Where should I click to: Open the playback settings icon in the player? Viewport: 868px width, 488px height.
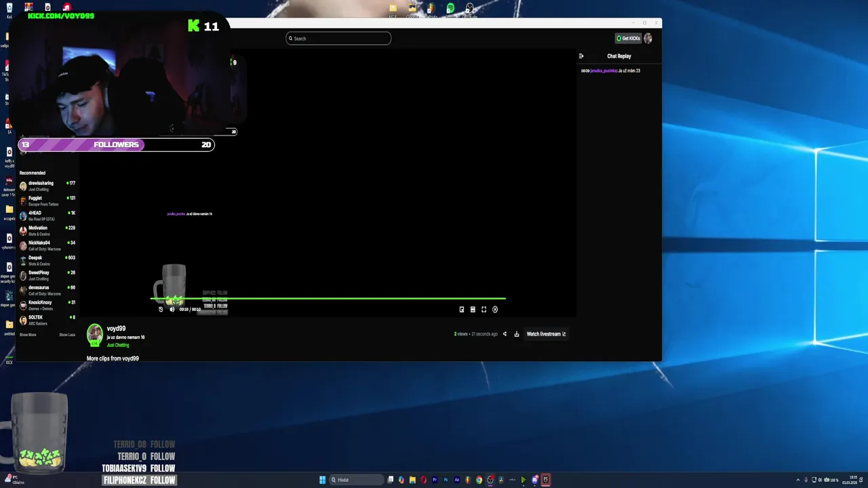[x=495, y=309]
